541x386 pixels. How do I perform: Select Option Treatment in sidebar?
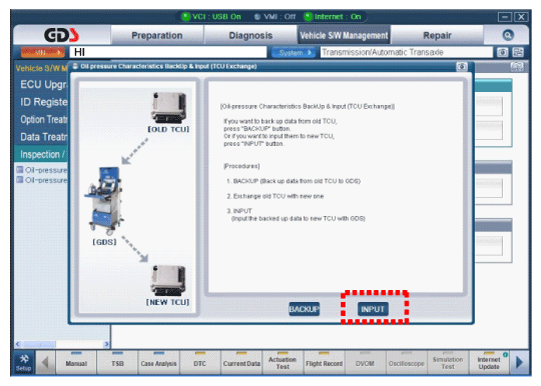(43, 120)
